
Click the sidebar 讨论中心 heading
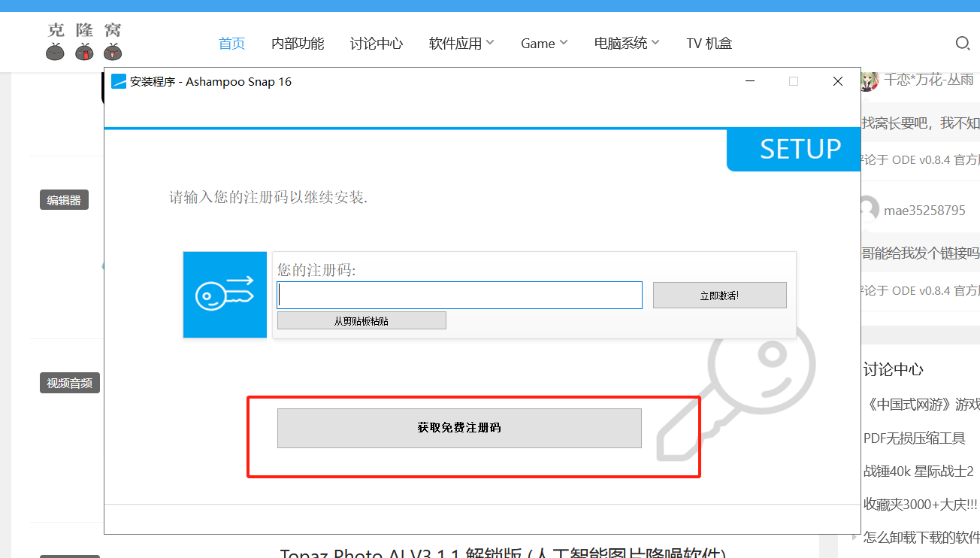click(x=894, y=369)
